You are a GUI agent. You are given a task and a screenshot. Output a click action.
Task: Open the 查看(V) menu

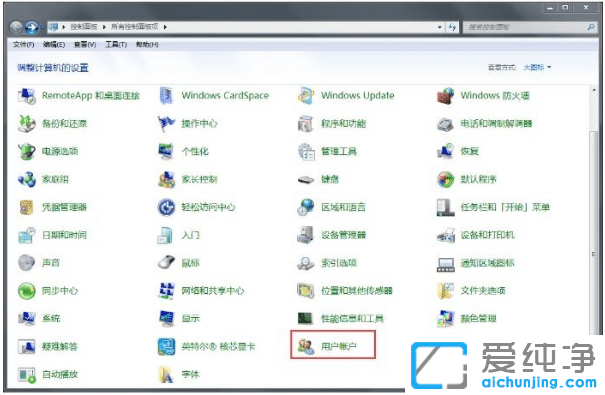click(85, 44)
